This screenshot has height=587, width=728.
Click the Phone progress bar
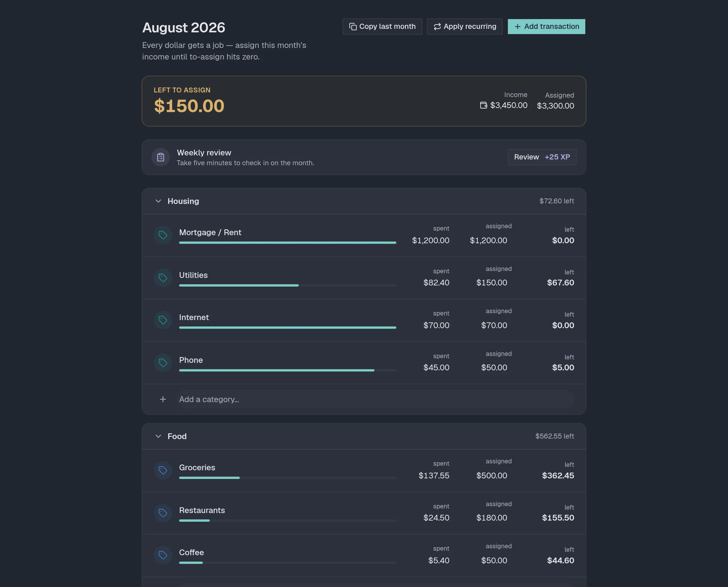coord(287,370)
